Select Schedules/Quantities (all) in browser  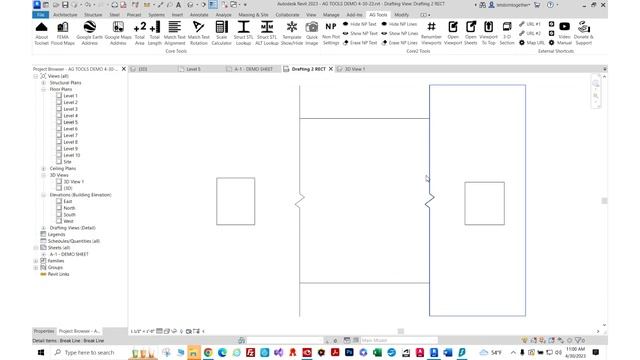click(x=73, y=241)
